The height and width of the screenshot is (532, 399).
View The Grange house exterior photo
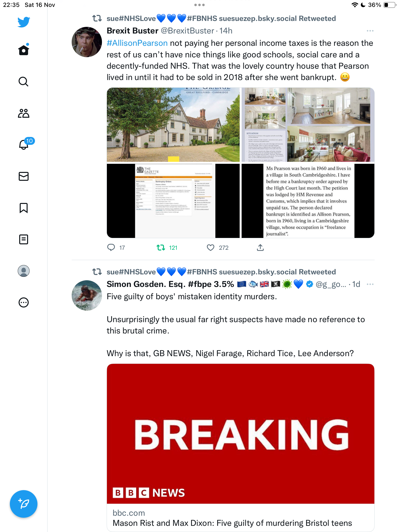173,125
